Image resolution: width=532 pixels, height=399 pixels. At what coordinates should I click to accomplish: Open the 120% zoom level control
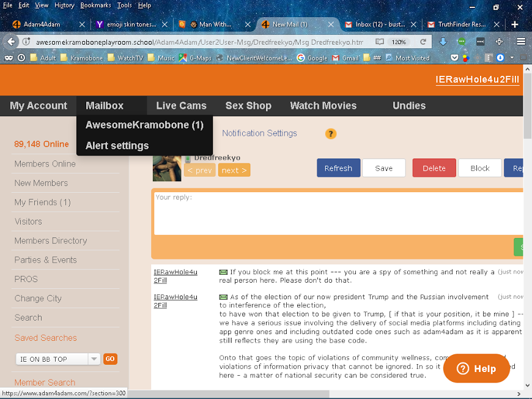coord(399,42)
